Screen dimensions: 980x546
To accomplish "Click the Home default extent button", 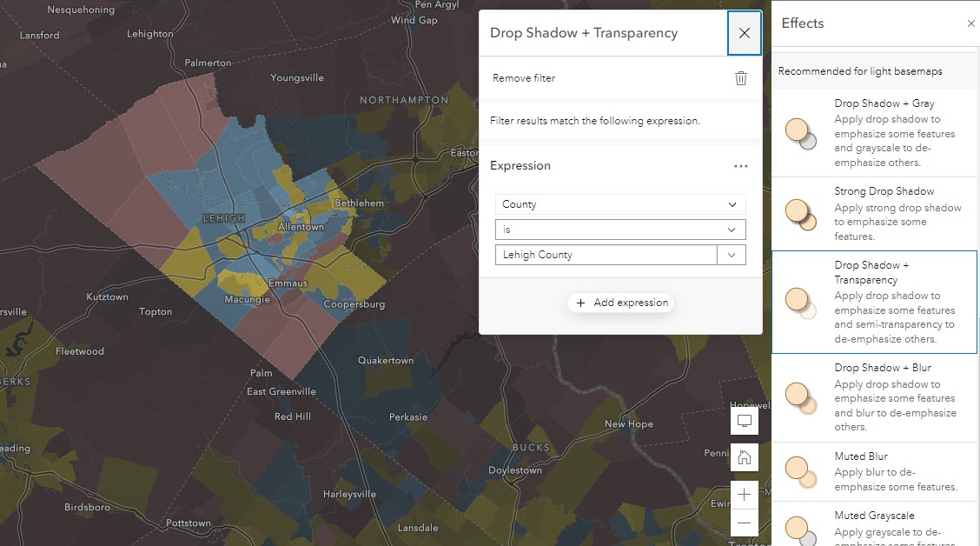I will click(745, 458).
